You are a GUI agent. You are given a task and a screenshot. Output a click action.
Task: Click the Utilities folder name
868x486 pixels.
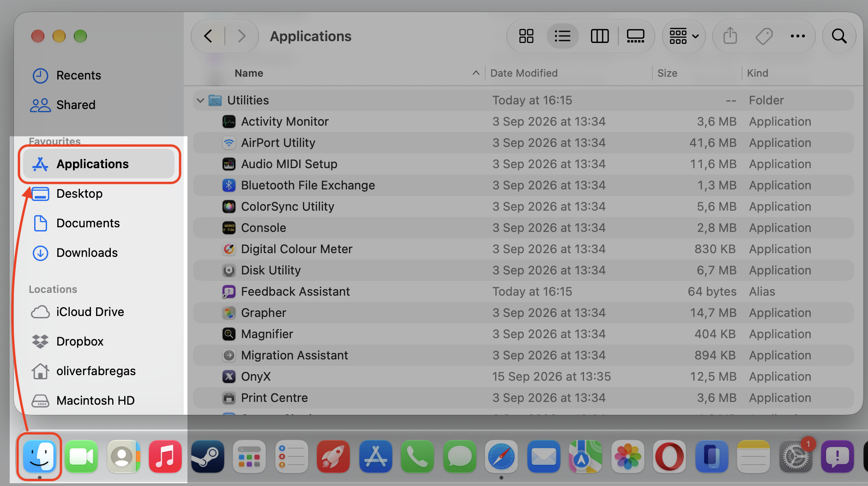[x=248, y=100]
